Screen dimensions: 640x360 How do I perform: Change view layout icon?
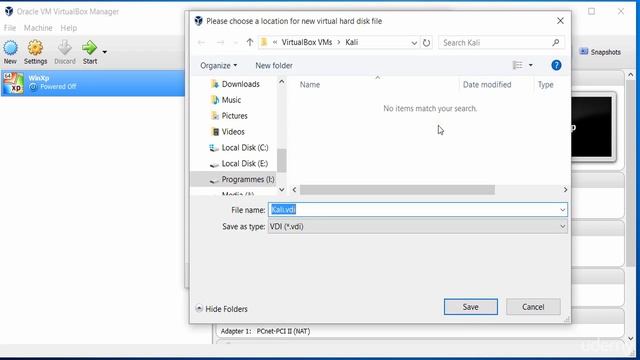(518, 65)
